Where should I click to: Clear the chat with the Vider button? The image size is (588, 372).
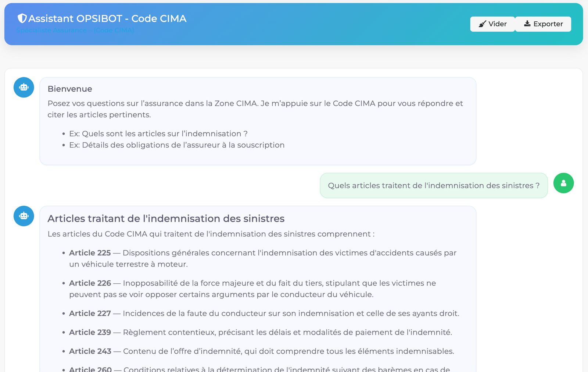pyautogui.click(x=492, y=24)
